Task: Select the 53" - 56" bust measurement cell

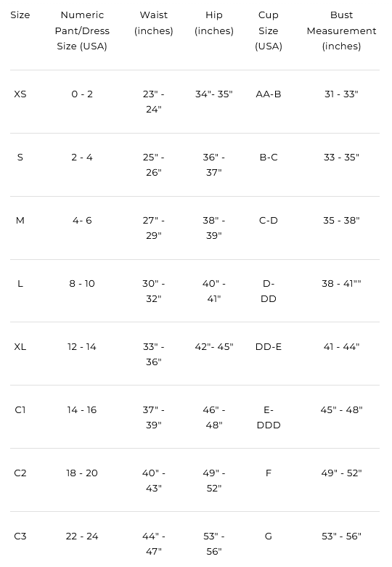Action: (341, 536)
